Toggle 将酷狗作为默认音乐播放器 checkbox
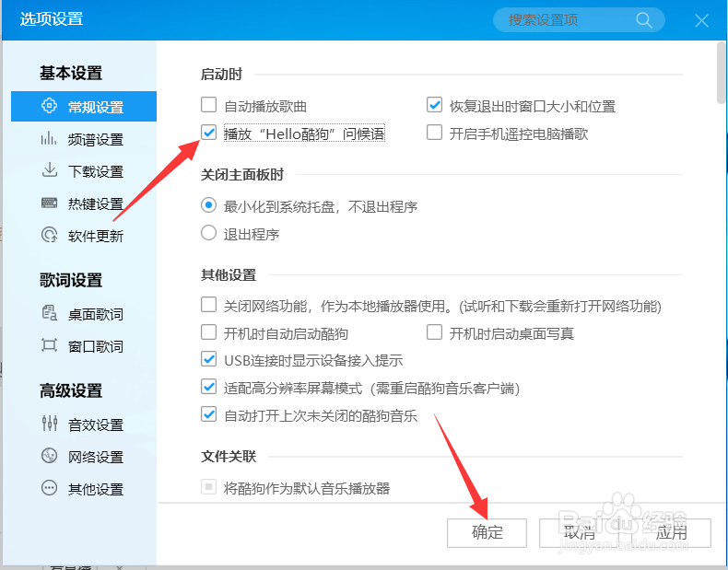This screenshot has width=728, height=570. pyautogui.click(x=208, y=487)
